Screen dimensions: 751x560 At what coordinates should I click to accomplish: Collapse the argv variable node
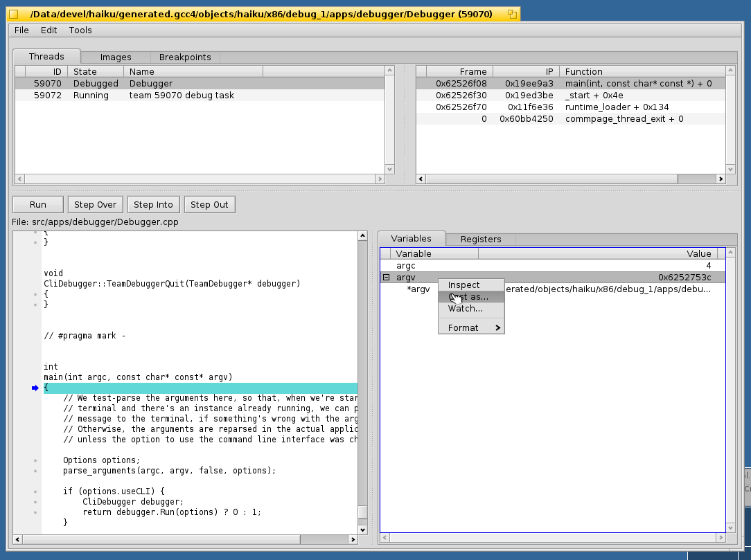(386, 277)
